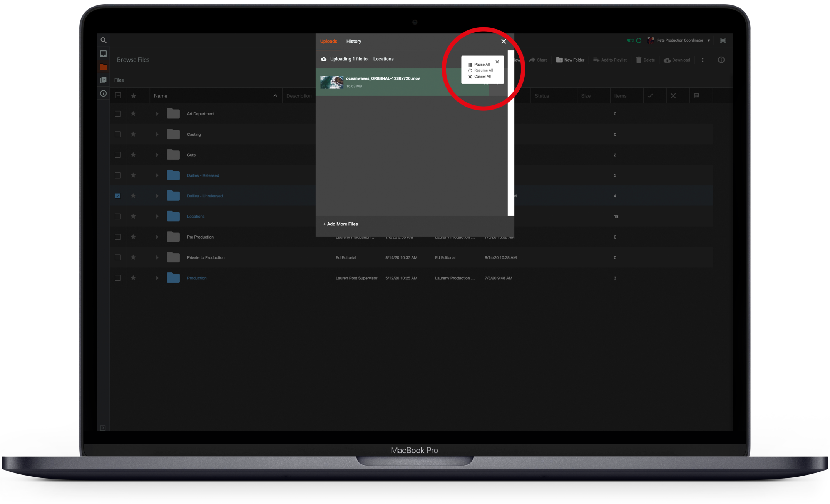
Task: Open the playlists icon in left sidebar
Action: 104,80
